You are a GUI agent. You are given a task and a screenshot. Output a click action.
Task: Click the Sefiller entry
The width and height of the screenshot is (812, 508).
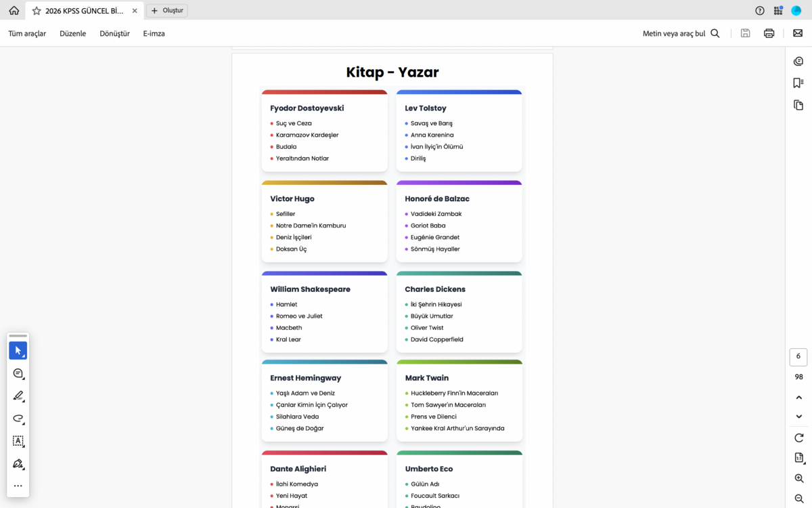point(286,214)
